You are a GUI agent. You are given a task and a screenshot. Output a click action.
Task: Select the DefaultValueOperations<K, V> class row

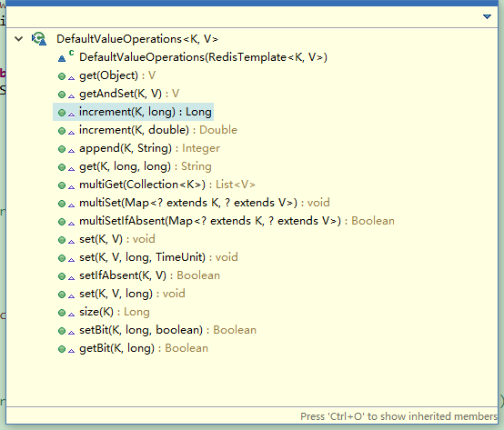[137, 39]
